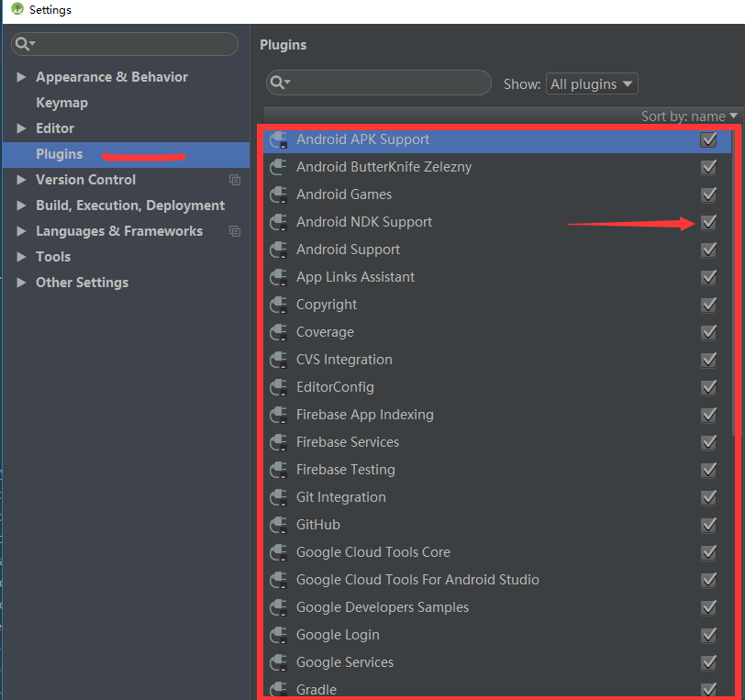This screenshot has width=745, height=700.
Task: Click the Android NDK Support plugin icon
Action: click(279, 222)
